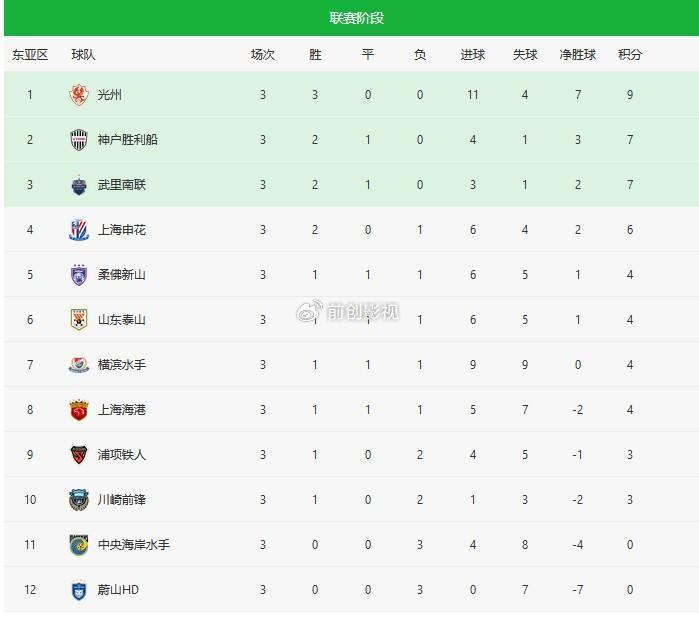Click the 上海海港 team crest icon
Screen dimensions: 699x622
tap(79, 410)
